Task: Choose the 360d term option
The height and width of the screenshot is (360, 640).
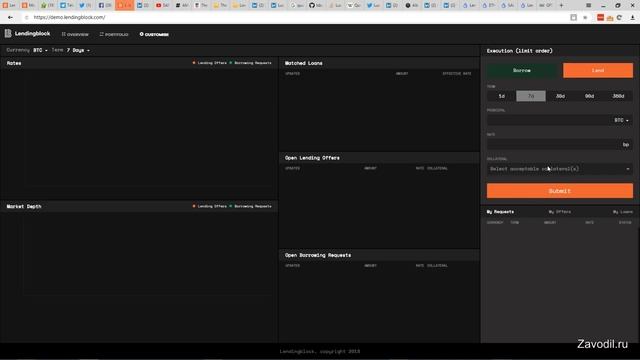Action: coord(618,96)
